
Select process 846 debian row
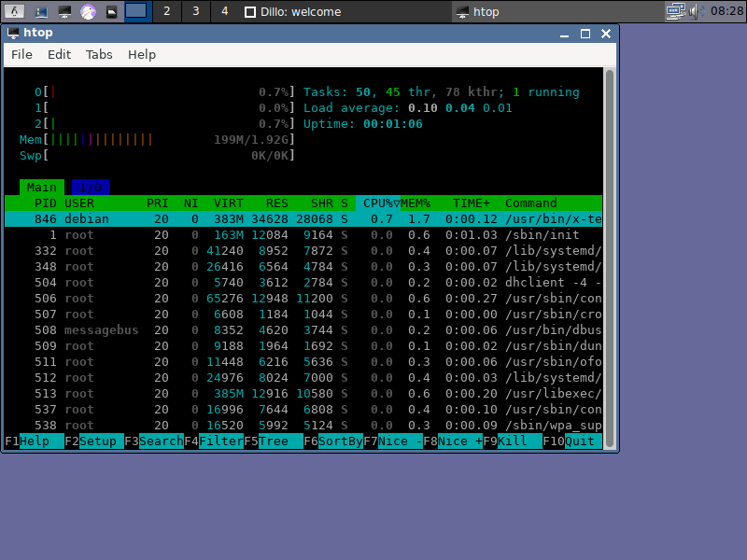coord(303,219)
